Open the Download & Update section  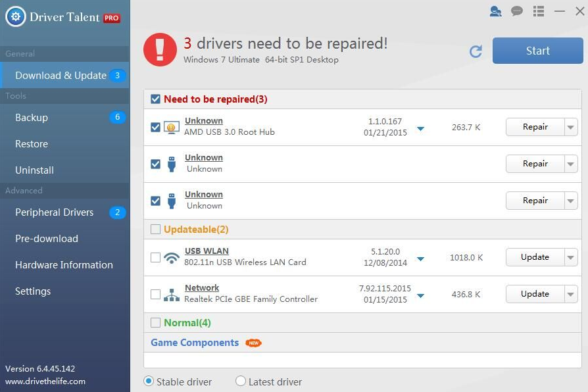(65, 76)
